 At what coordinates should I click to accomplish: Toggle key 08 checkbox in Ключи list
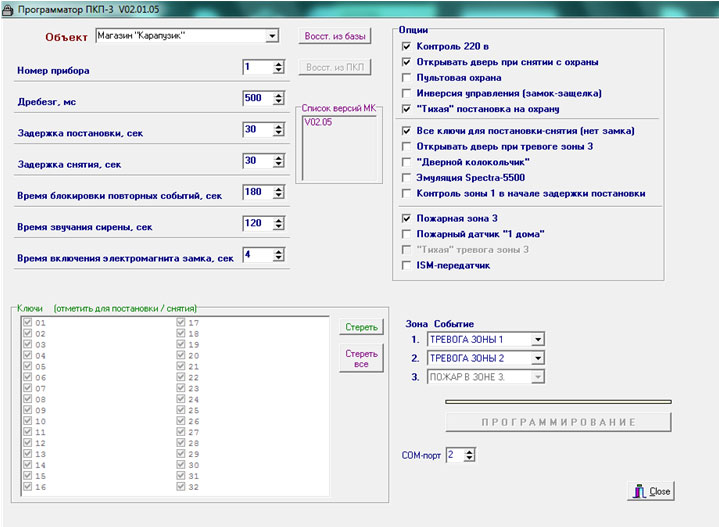28,399
